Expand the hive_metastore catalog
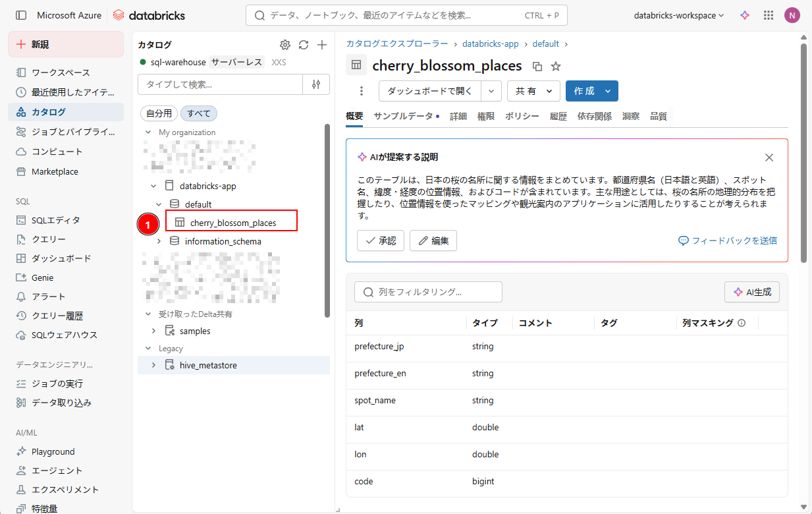The width and height of the screenshot is (812, 514). coord(153,365)
